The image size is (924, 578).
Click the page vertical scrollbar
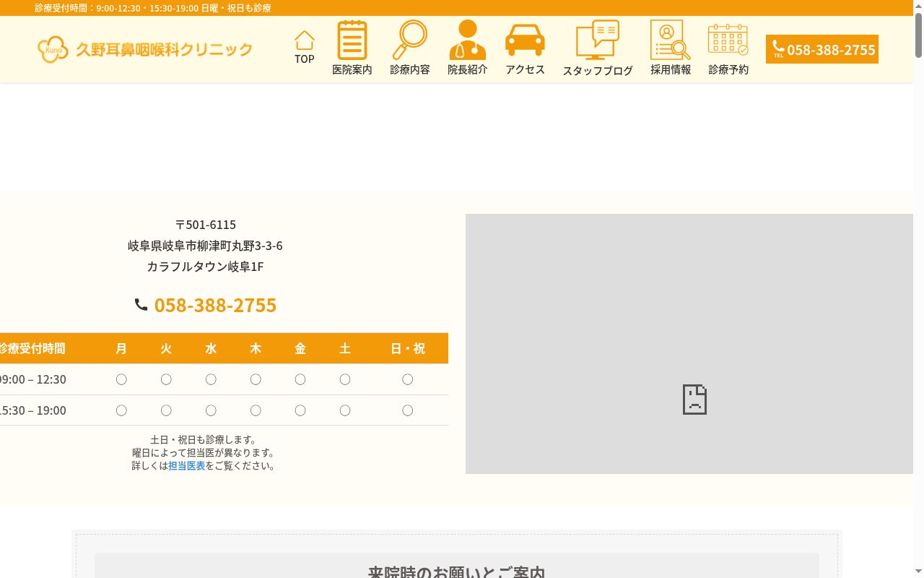pos(918,289)
